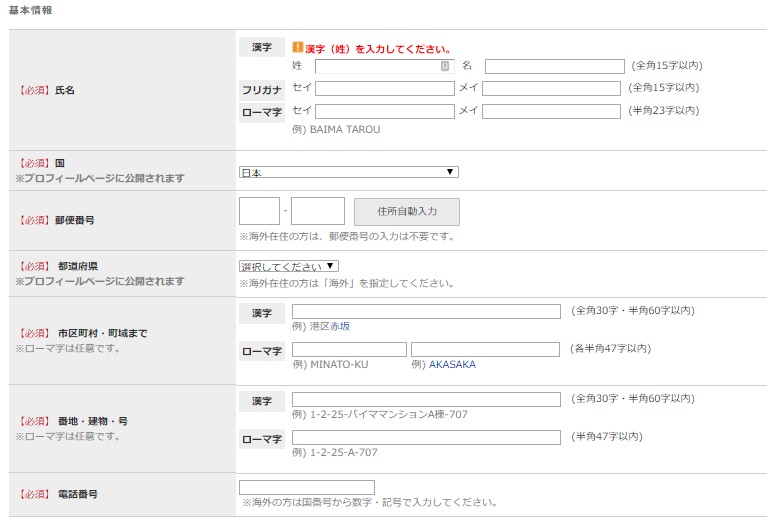Click the blue AKASAKA example text
Image resolution: width=771 pixels, height=523 pixels.
[452, 364]
